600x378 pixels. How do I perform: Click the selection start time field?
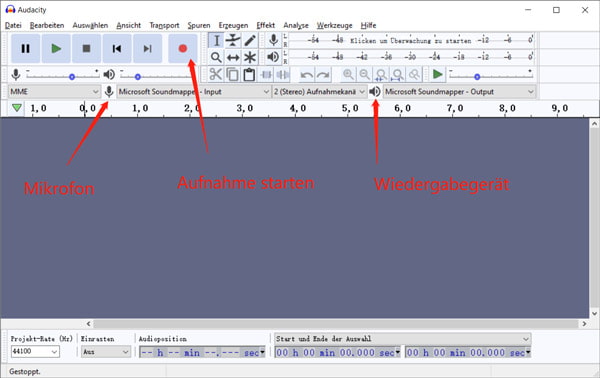tap(338, 352)
